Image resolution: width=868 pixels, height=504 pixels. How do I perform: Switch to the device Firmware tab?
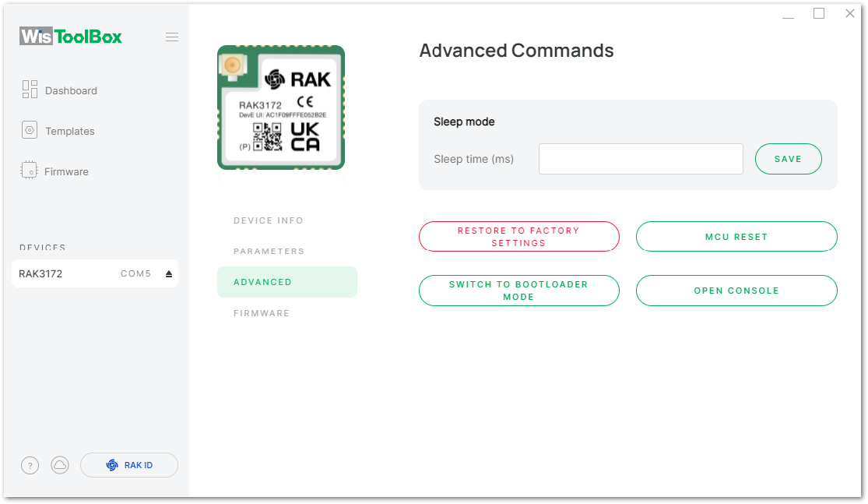[262, 313]
